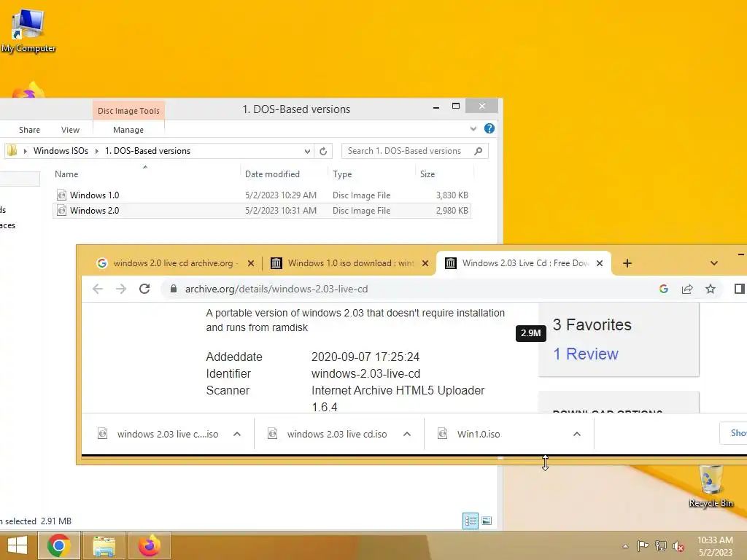This screenshot has height=560, width=747.
Task: Click the taskbar clock showing 10:33 AM
Action: click(715, 546)
